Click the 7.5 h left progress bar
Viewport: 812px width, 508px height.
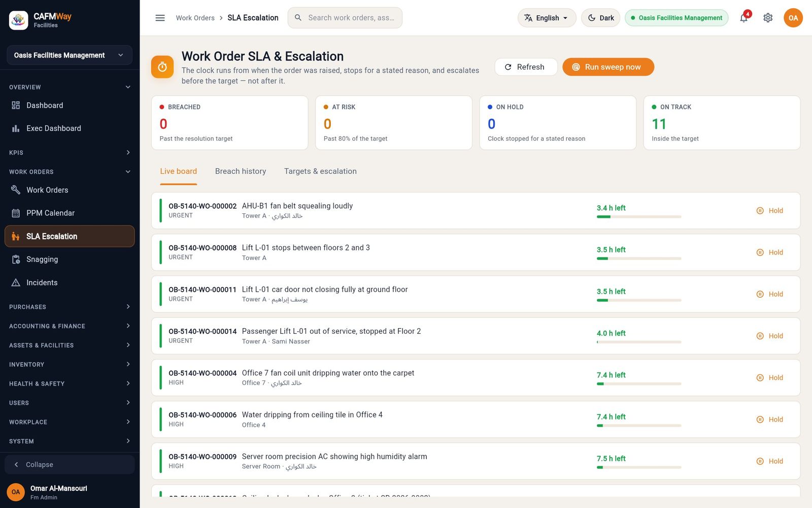[x=639, y=467]
